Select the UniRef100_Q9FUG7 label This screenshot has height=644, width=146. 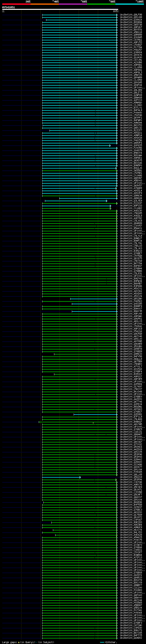[x=131, y=27]
